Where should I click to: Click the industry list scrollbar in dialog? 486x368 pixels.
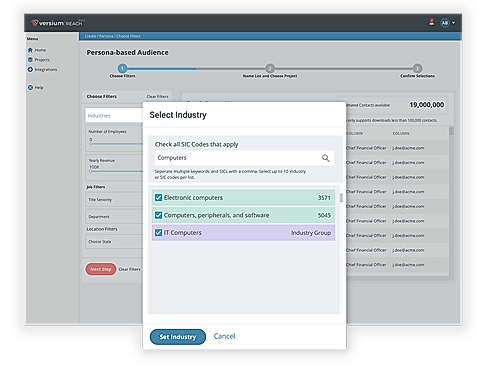tap(341, 198)
